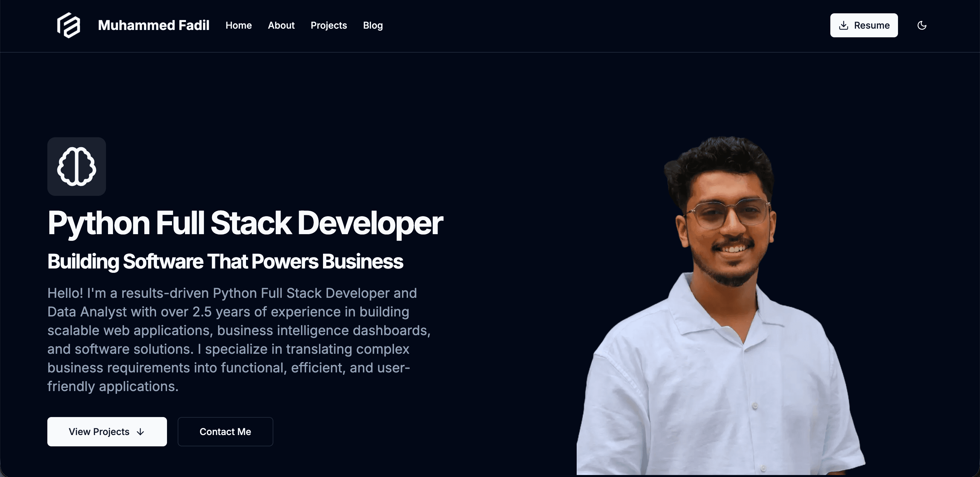Open the About page

tap(281, 25)
